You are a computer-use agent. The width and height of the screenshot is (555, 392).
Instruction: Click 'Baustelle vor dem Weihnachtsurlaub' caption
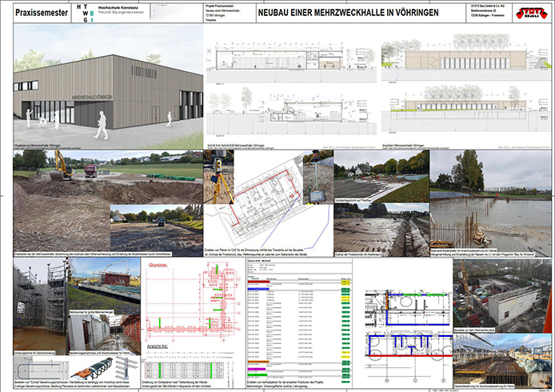pyautogui.click(x=476, y=330)
